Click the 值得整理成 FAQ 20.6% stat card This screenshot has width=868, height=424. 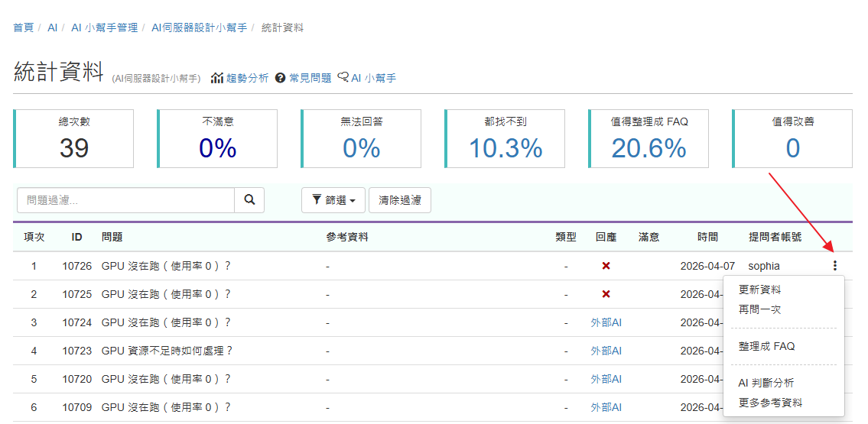click(649, 139)
